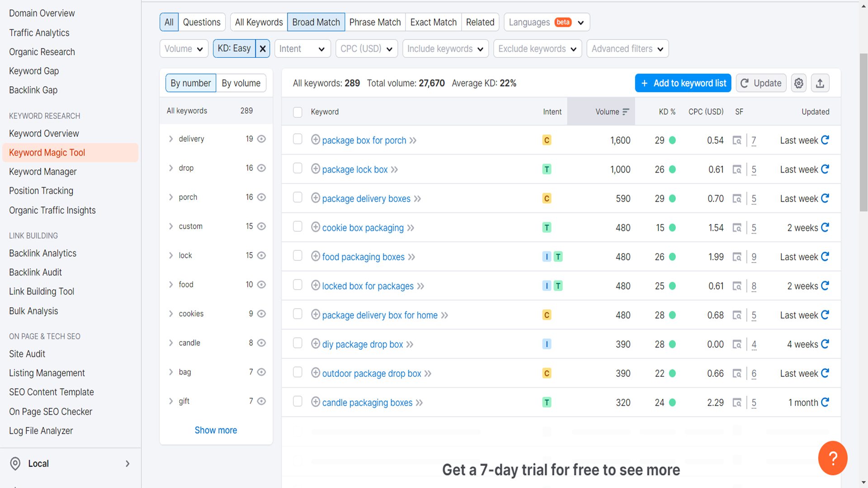Viewport: 868px width, 488px height.
Task: Expand the 'porch' keyword group
Action: [171, 197]
